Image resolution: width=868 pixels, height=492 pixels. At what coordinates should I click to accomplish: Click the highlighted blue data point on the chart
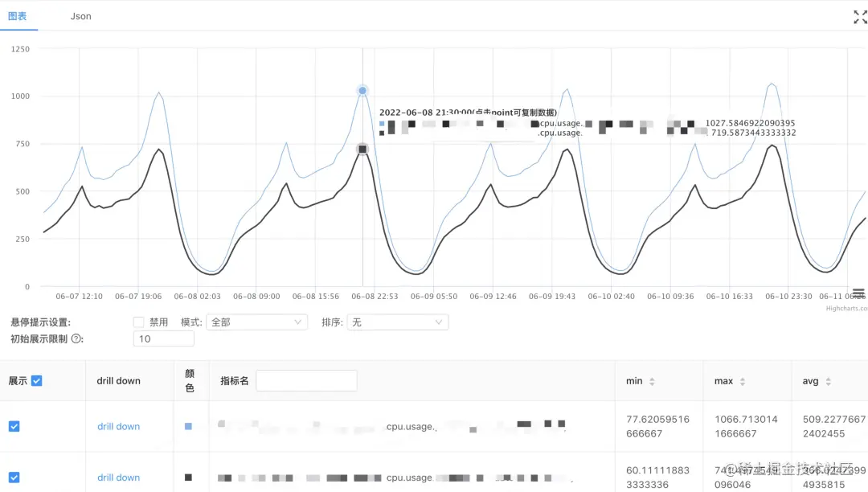click(x=362, y=91)
